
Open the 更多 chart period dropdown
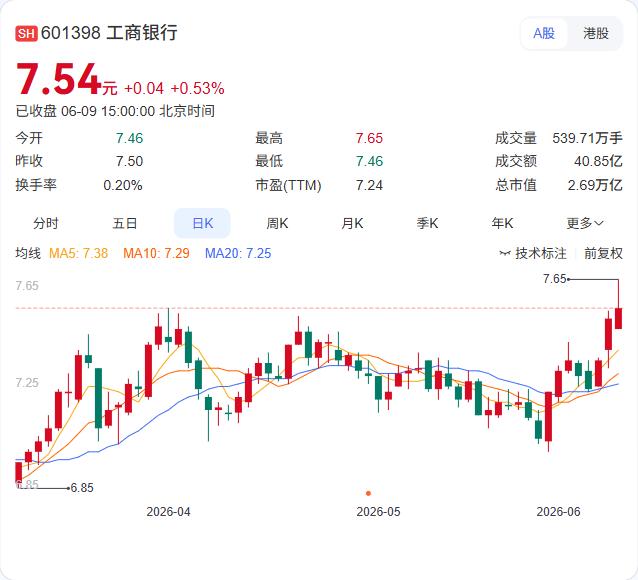point(585,223)
